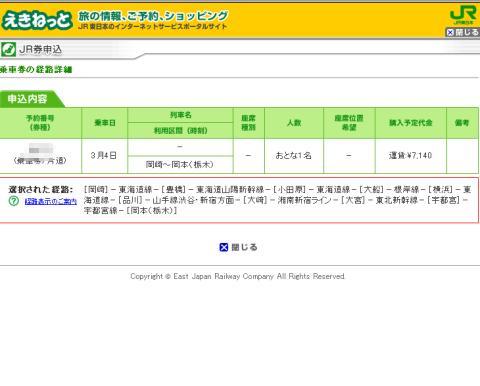Click the 運賃:¥7,140 fare cell
The image size is (480, 386).
(411, 156)
